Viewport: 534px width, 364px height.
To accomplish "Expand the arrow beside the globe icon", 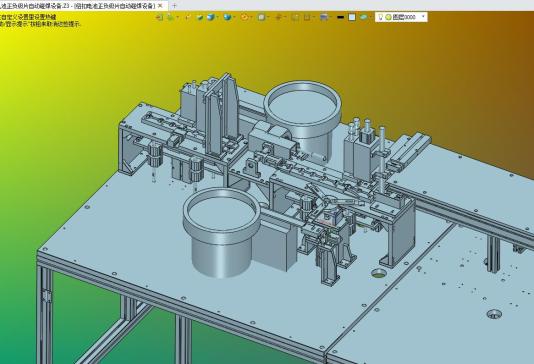I will pos(234,17).
